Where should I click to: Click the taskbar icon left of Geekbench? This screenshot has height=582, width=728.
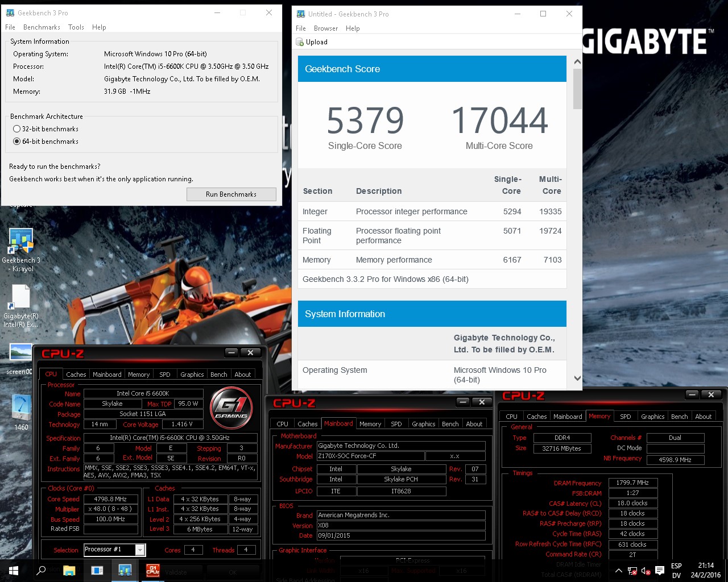[x=97, y=571]
